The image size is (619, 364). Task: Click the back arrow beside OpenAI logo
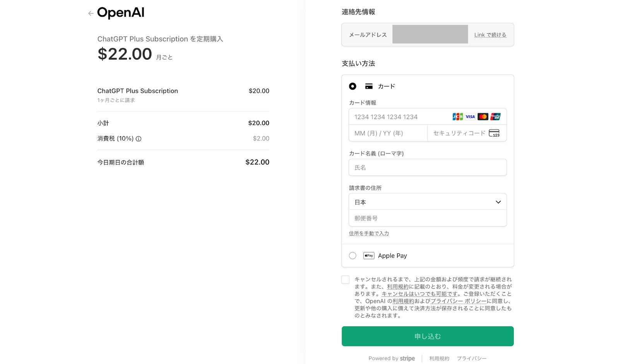tap(91, 14)
